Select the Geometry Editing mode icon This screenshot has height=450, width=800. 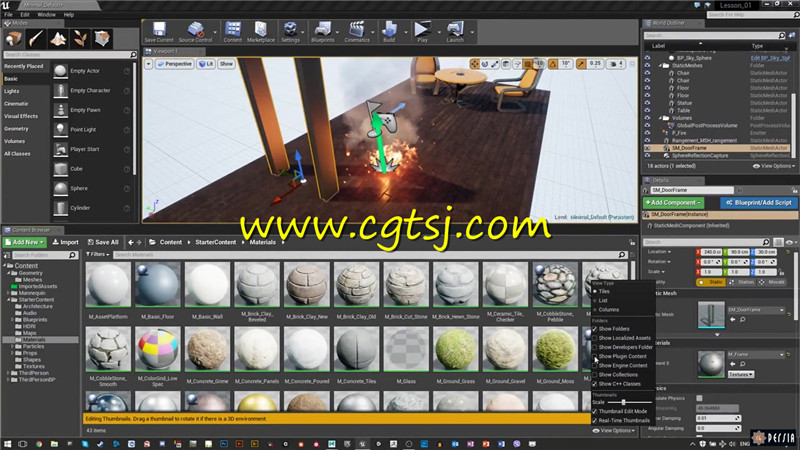[x=102, y=38]
